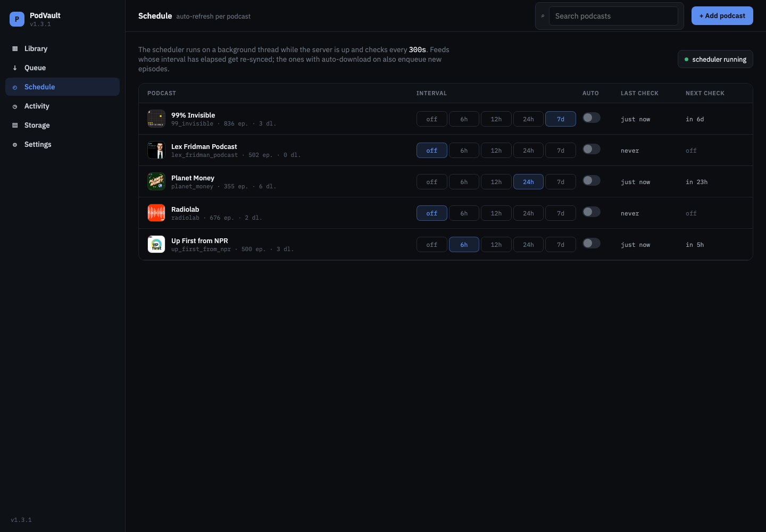Image resolution: width=766 pixels, height=532 pixels.
Task: Open the Queue page
Action: click(62, 68)
